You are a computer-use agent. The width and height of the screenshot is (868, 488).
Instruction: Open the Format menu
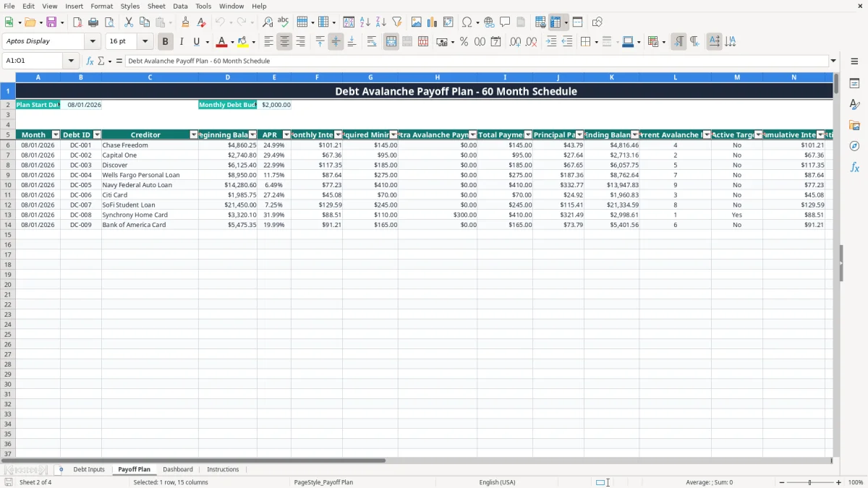(x=101, y=6)
